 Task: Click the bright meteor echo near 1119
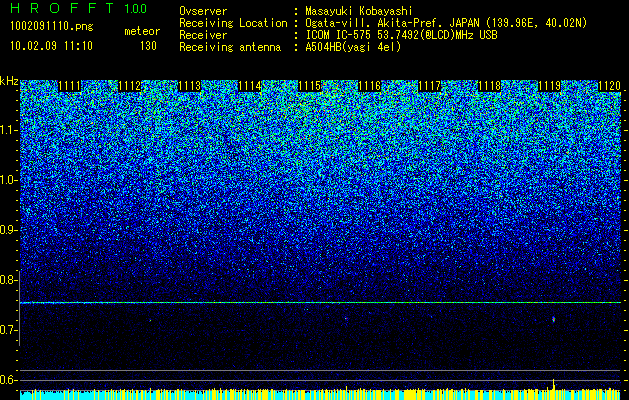pyautogui.click(x=554, y=319)
